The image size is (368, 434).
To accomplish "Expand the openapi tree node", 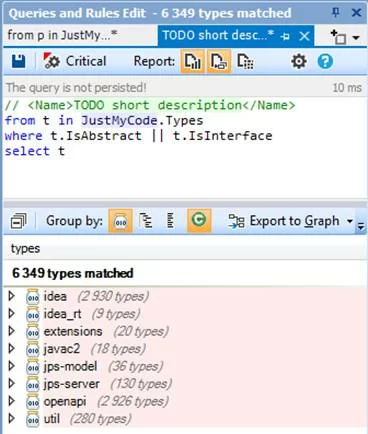I will coord(11,401).
